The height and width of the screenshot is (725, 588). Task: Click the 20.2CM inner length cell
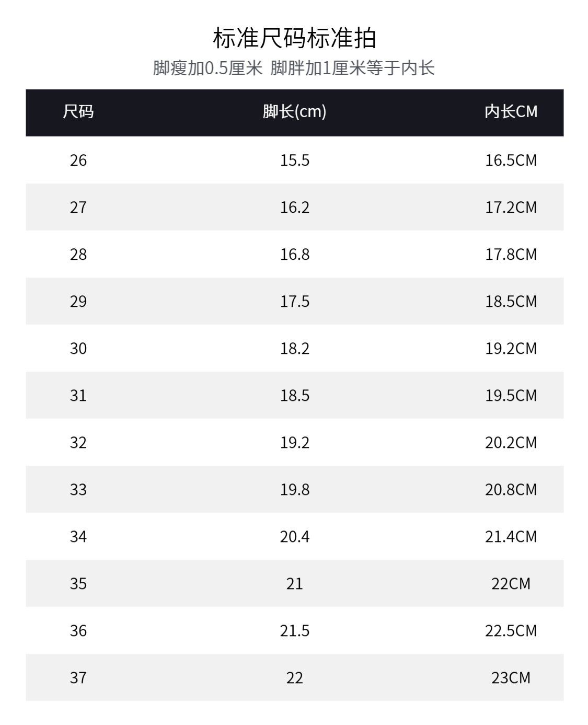tap(511, 442)
